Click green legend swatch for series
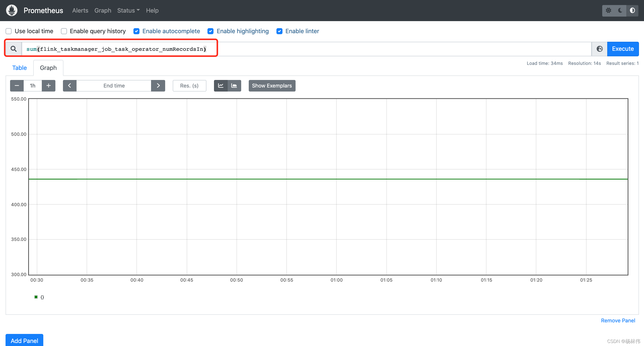 point(36,297)
